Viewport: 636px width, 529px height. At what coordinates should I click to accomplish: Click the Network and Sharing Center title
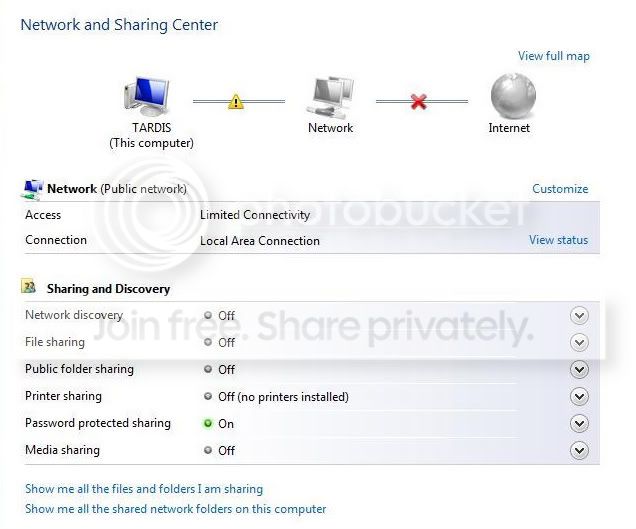coord(119,25)
